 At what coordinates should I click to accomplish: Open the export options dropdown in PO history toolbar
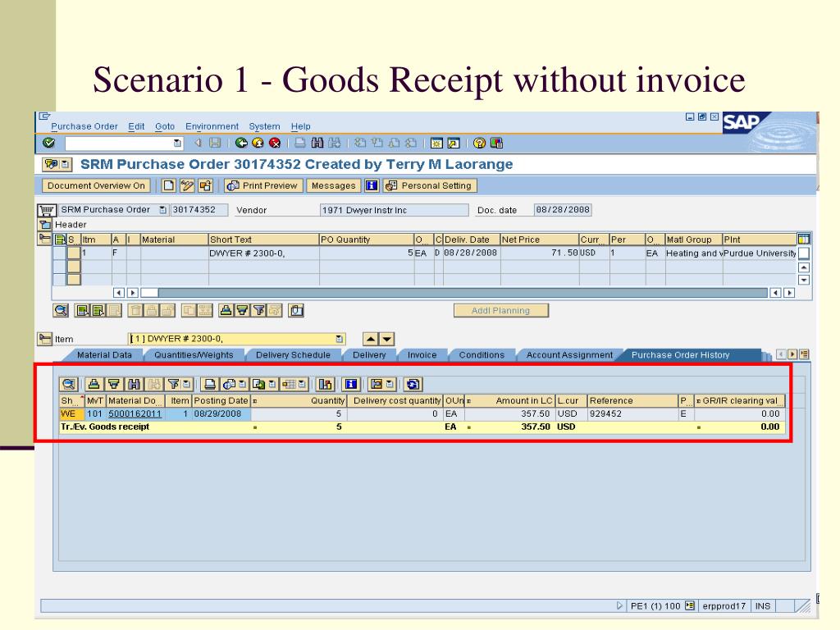click(272, 384)
